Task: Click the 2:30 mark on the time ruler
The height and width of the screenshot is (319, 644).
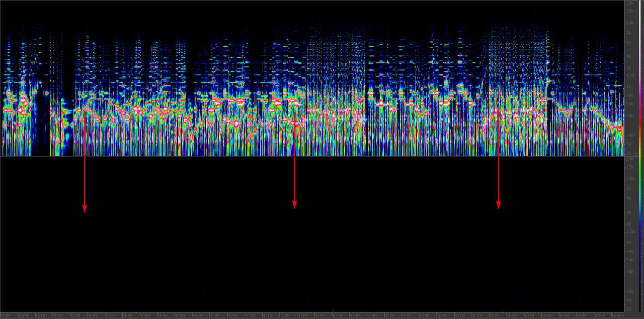Action: (x=529, y=315)
